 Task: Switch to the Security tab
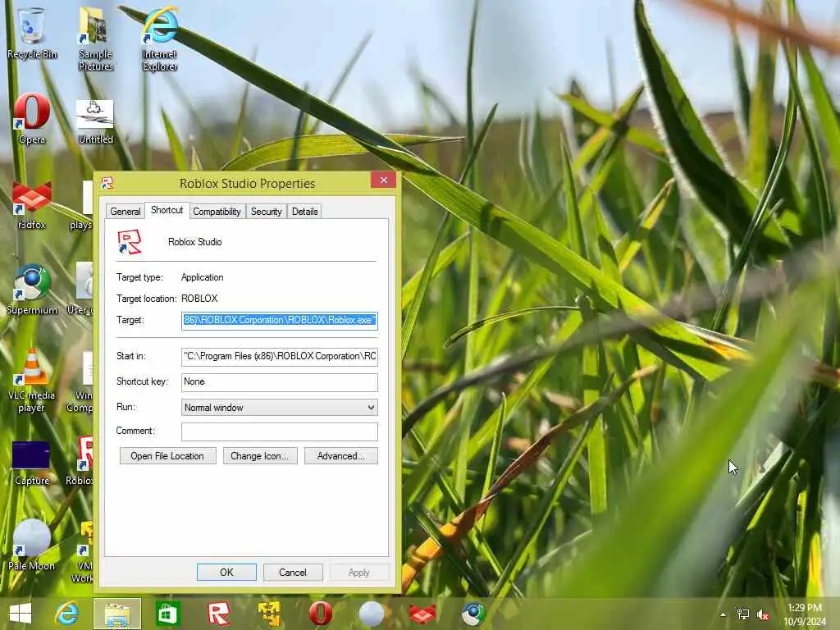(267, 211)
